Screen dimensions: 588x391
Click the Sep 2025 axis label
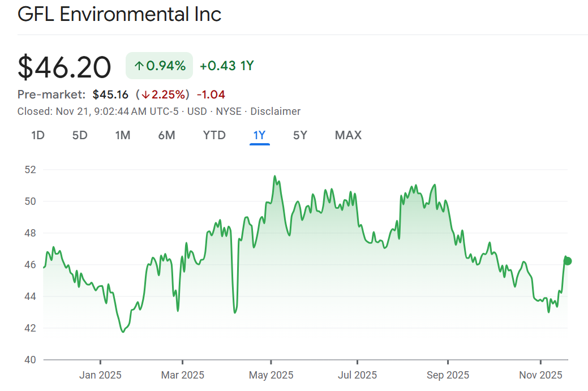pyautogui.click(x=448, y=375)
